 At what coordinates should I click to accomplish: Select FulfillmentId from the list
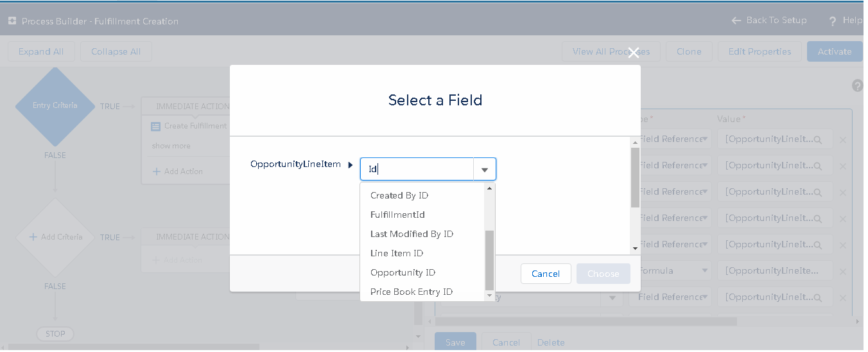[397, 215]
